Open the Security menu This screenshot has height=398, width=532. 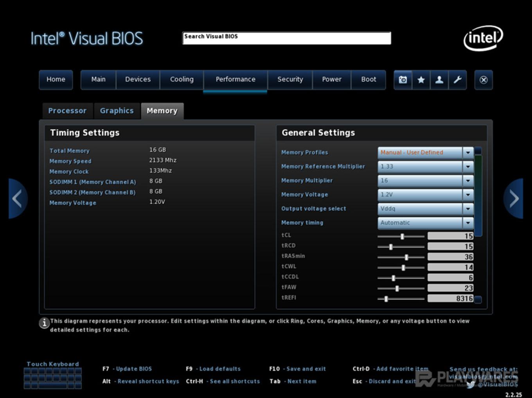pos(290,79)
